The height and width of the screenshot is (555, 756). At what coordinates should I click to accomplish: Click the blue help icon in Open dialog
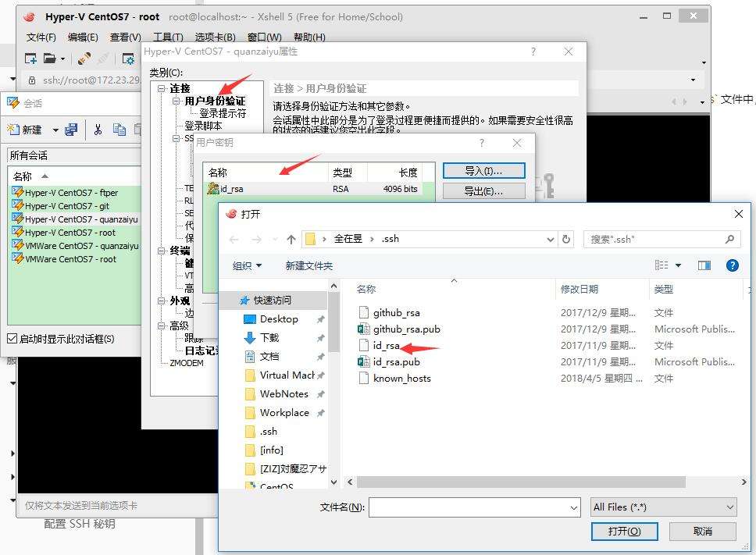pos(732,265)
